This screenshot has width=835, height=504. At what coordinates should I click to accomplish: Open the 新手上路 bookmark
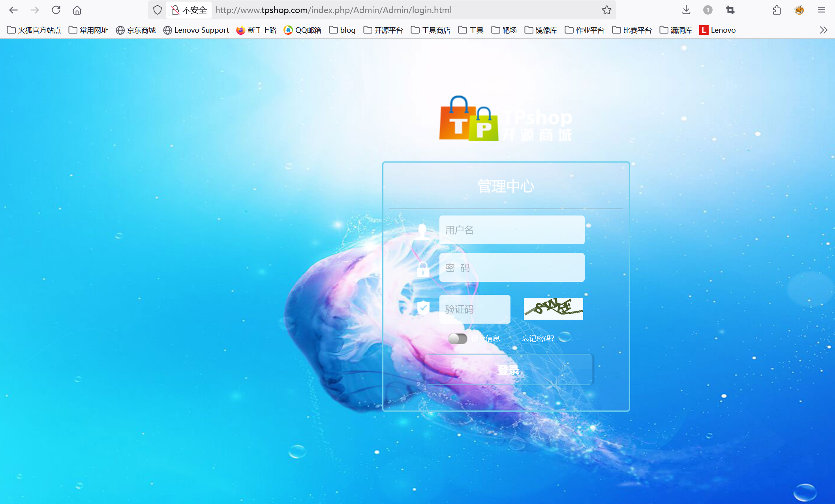(x=257, y=30)
